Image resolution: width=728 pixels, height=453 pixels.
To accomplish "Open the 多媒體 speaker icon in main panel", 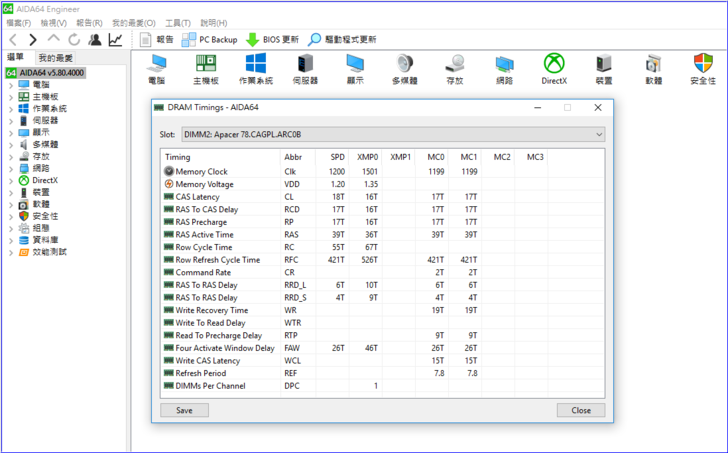I will (x=404, y=69).
